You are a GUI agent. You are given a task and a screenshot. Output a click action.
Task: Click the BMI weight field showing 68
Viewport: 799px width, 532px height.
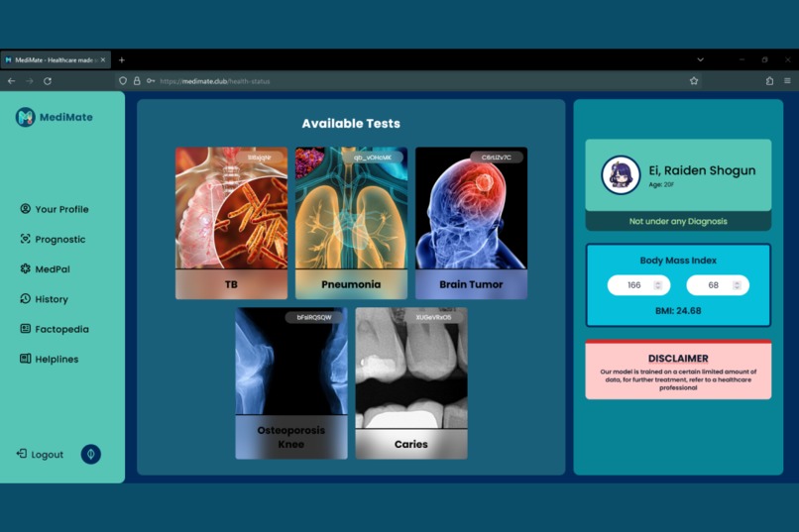718,285
